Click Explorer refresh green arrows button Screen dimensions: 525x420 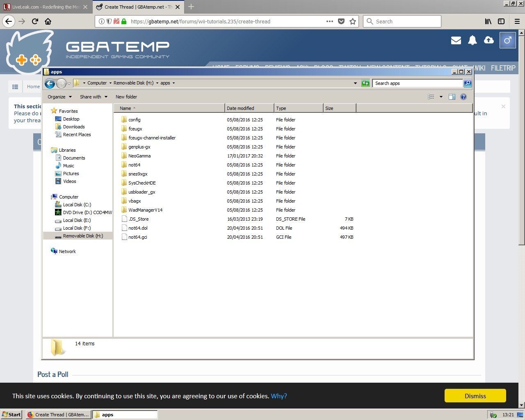coord(365,83)
